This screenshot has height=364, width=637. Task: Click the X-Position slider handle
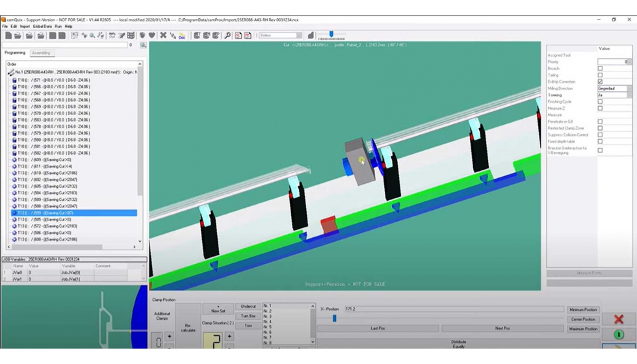(x=334, y=318)
